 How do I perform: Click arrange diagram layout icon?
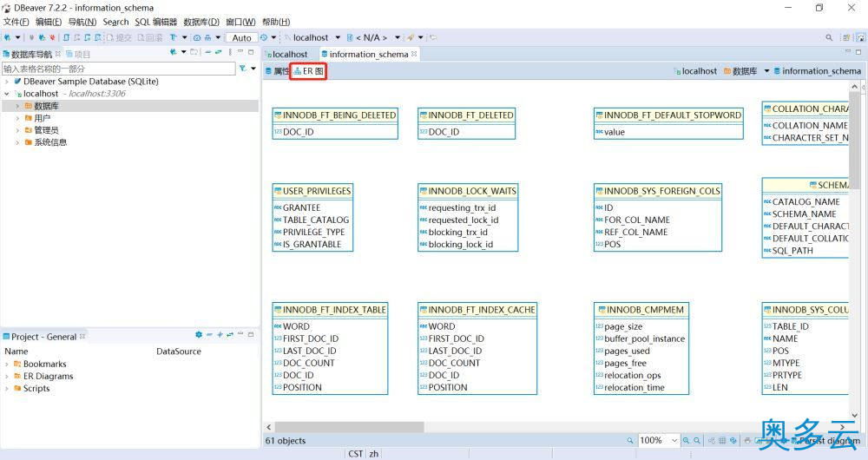(712, 441)
